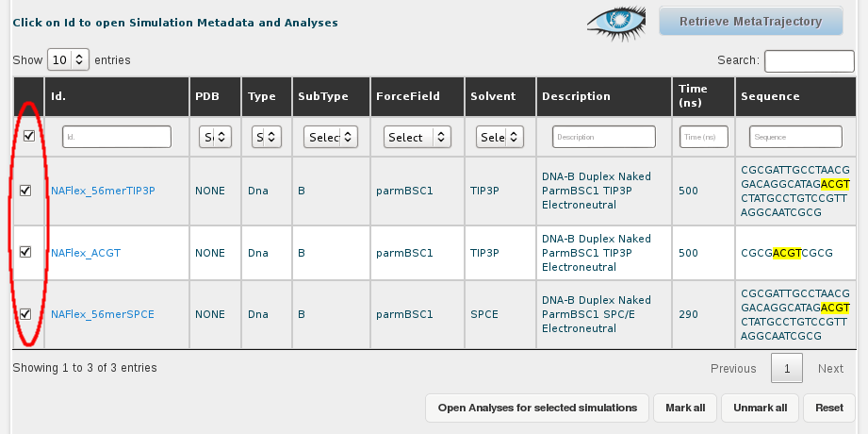
Task: Expand the PDB filter dropdown
Action: click(x=216, y=138)
